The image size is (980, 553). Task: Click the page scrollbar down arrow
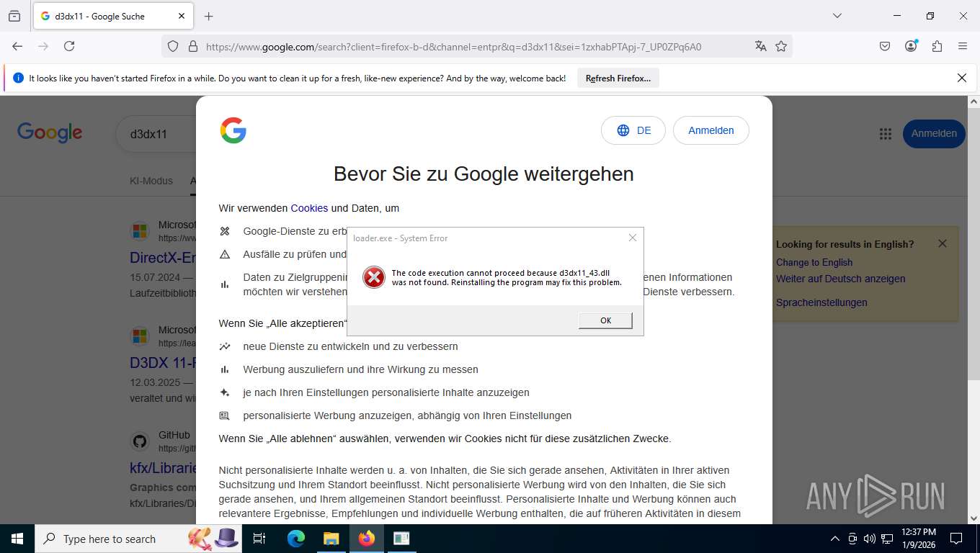(x=974, y=518)
